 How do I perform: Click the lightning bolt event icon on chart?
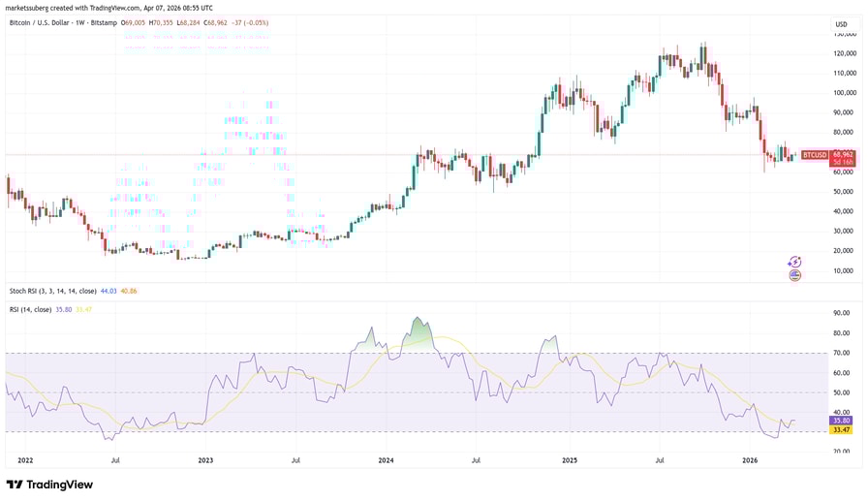[x=795, y=262]
